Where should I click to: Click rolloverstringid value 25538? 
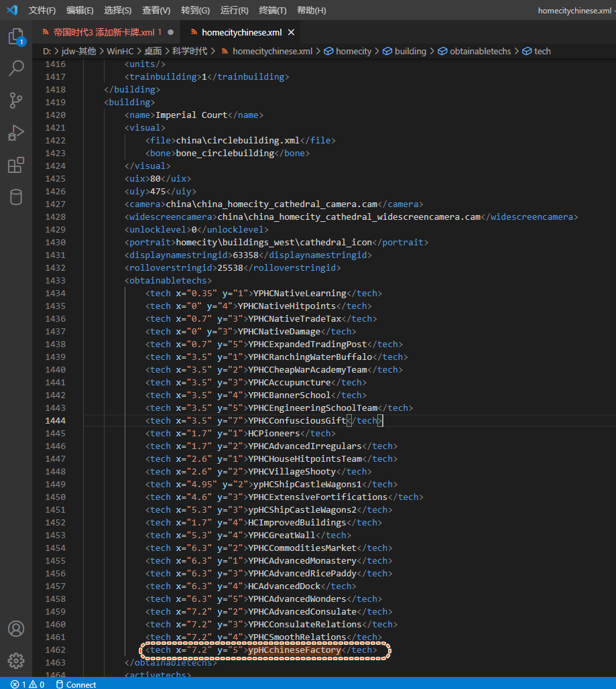(x=230, y=268)
